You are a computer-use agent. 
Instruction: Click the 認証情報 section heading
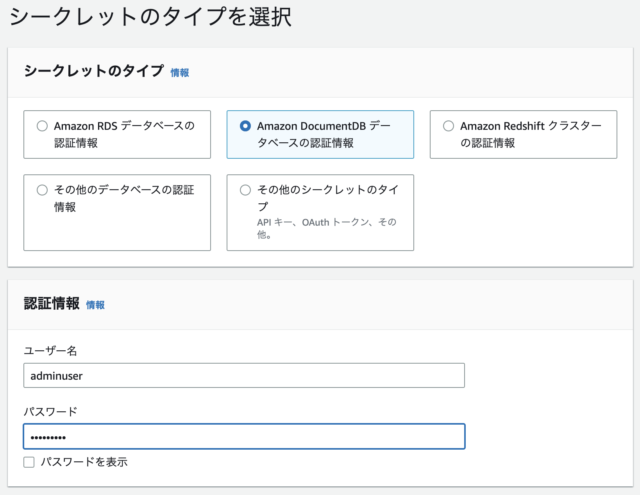[x=51, y=303]
